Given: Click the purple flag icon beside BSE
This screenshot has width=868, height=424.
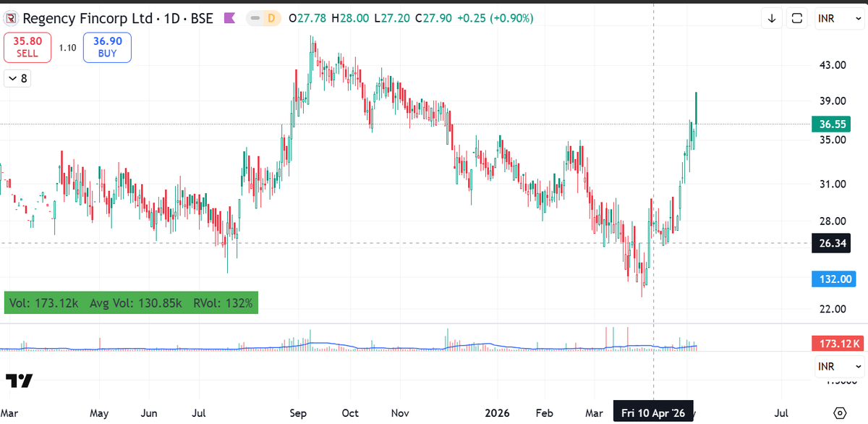Looking at the screenshot, I should click(229, 18).
